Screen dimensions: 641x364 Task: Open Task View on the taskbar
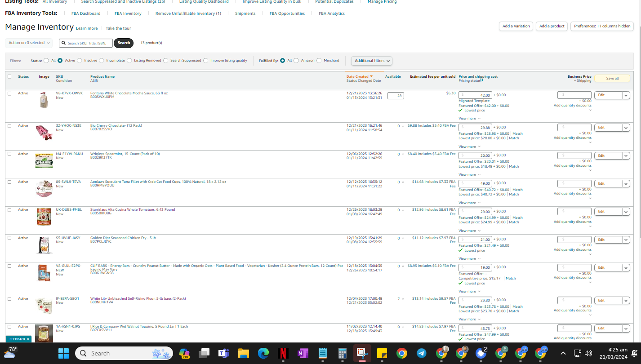204,353
